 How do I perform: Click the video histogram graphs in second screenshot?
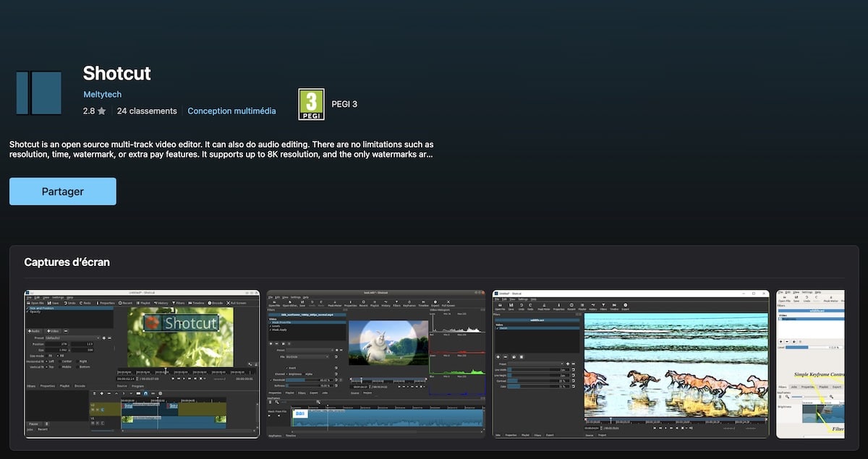click(456, 354)
